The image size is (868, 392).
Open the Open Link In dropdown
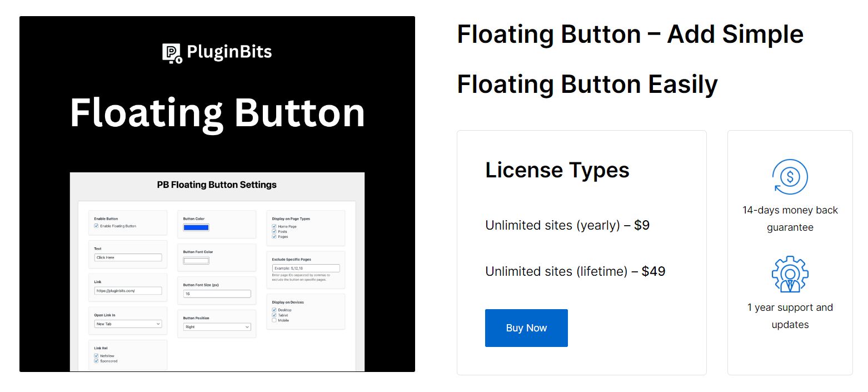coord(128,324)
